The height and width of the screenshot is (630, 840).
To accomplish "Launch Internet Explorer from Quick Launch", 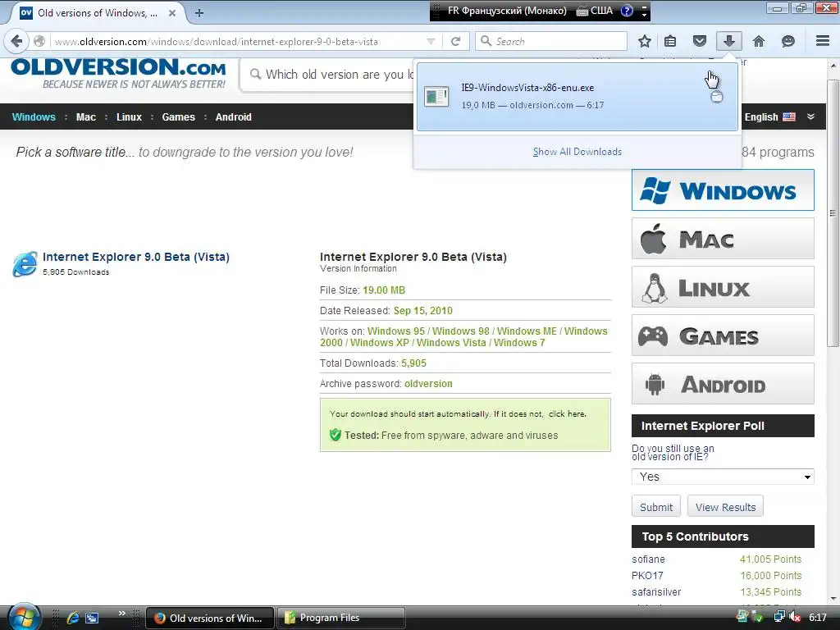I will pos(73,618).
